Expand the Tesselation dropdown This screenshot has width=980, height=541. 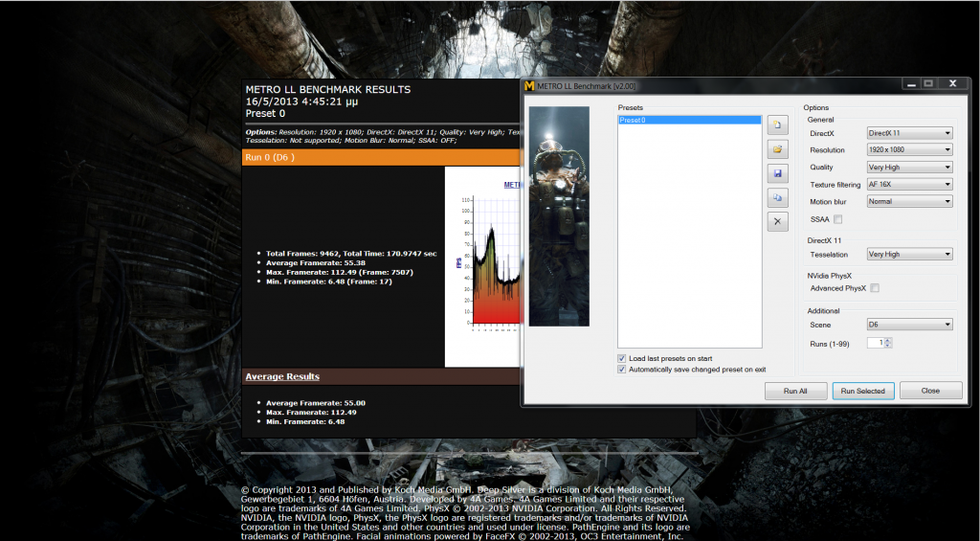[x=908, y=255]
